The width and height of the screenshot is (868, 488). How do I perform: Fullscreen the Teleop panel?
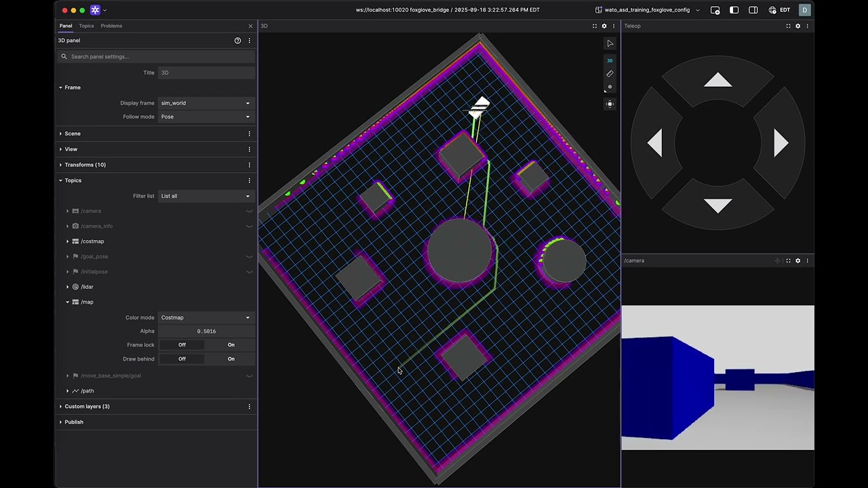tap(788, 26)
